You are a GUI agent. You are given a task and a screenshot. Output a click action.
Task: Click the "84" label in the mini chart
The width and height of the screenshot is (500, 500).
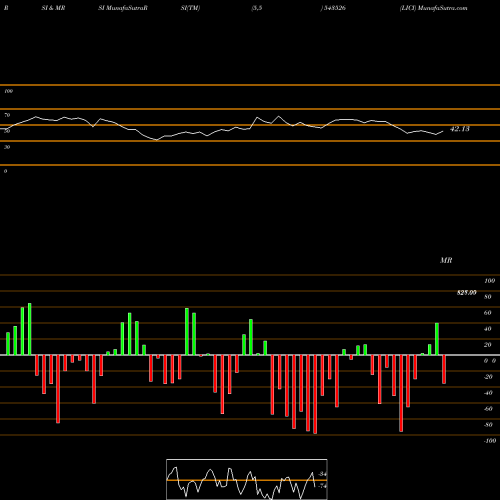[x=322, y=474]
